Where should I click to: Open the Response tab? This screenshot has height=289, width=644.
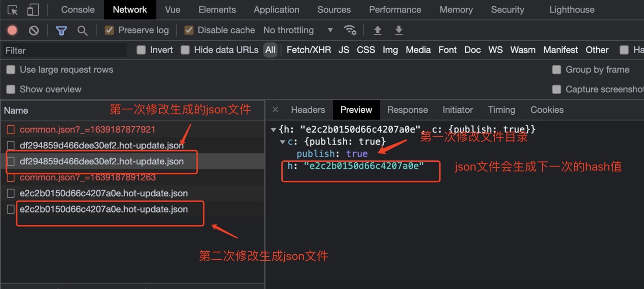(407, 110)
